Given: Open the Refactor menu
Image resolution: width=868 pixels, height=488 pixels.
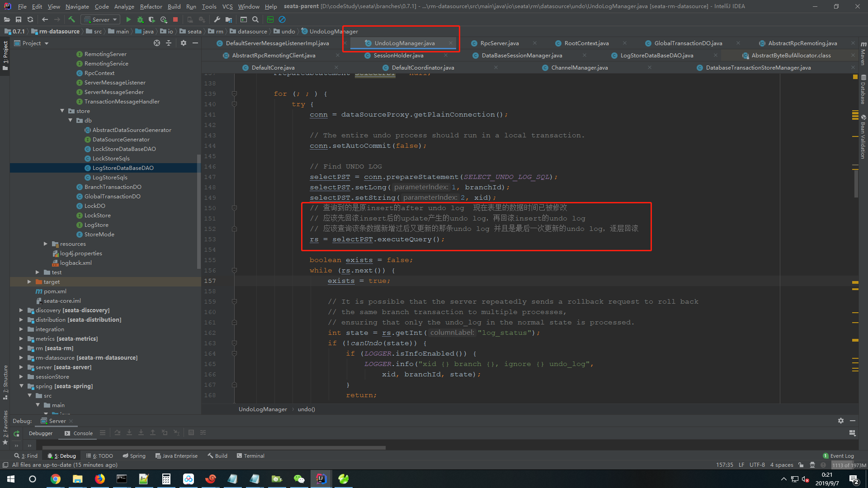Looking at the screenshot, I should (151, 6).
